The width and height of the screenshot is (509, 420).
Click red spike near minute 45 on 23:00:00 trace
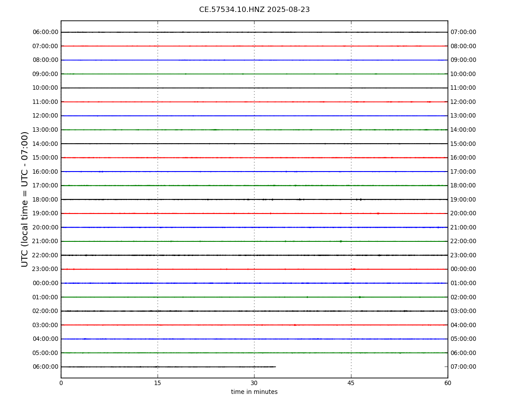coord(354,269)
